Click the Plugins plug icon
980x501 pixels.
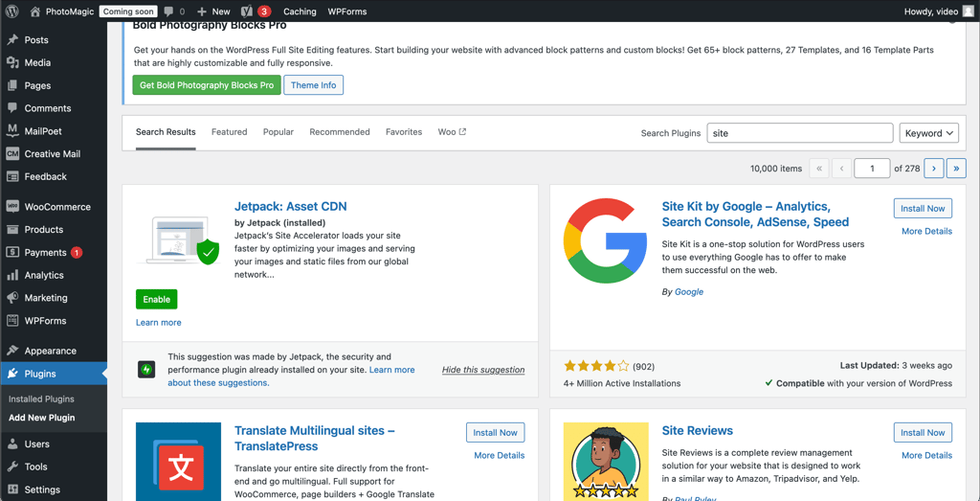pos(11,374)
